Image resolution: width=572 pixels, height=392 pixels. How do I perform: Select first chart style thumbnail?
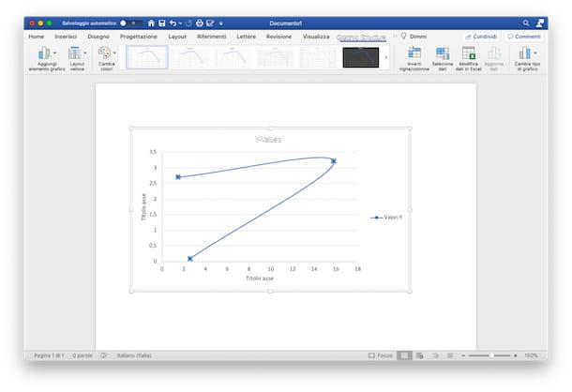[x=146, y=57]
